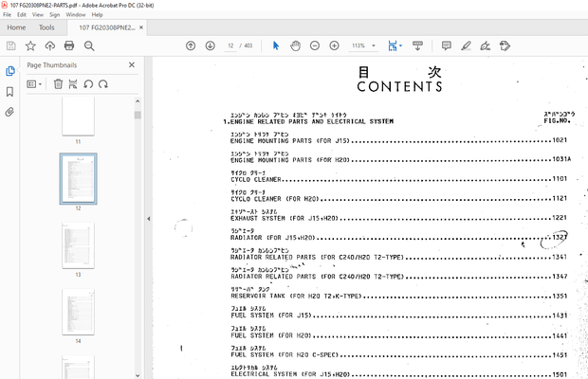Image resolution: width=588 pixels, height=379 pixels.
Task: Add a sticky note comment
Action: tap(447, 45)
